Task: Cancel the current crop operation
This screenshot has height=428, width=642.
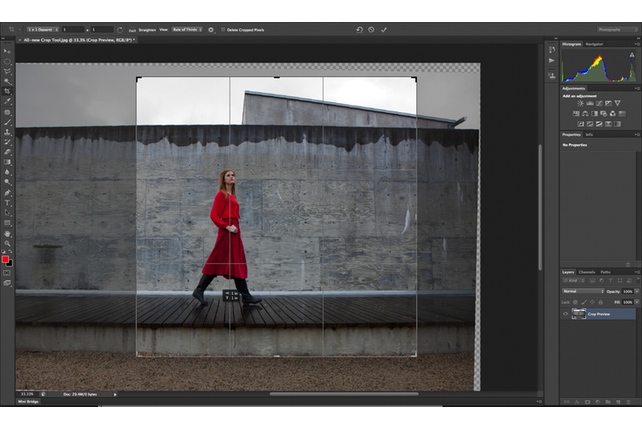Action: (x=371, y=29)
